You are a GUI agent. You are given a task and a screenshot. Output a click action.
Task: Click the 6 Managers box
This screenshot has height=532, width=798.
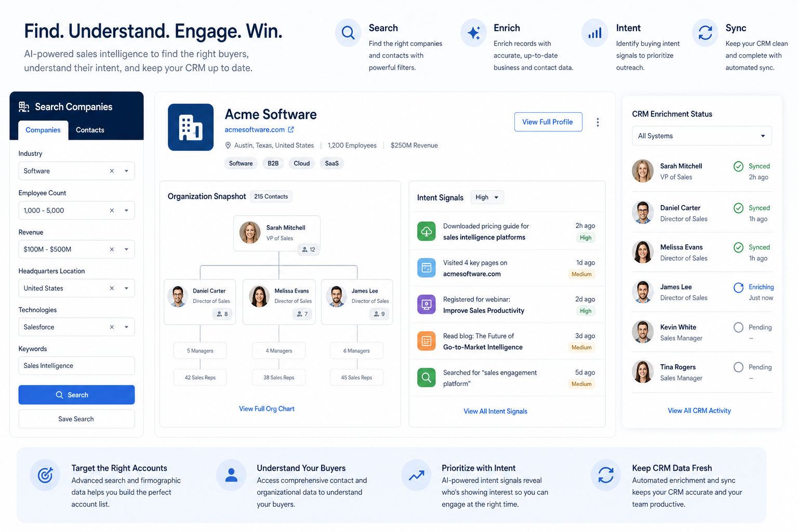356,351
